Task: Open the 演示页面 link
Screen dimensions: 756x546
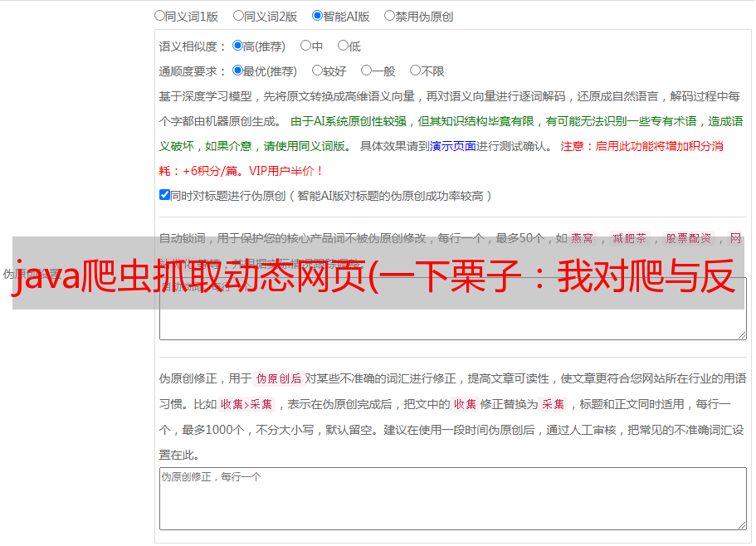Action: click(x=453, y=146)
